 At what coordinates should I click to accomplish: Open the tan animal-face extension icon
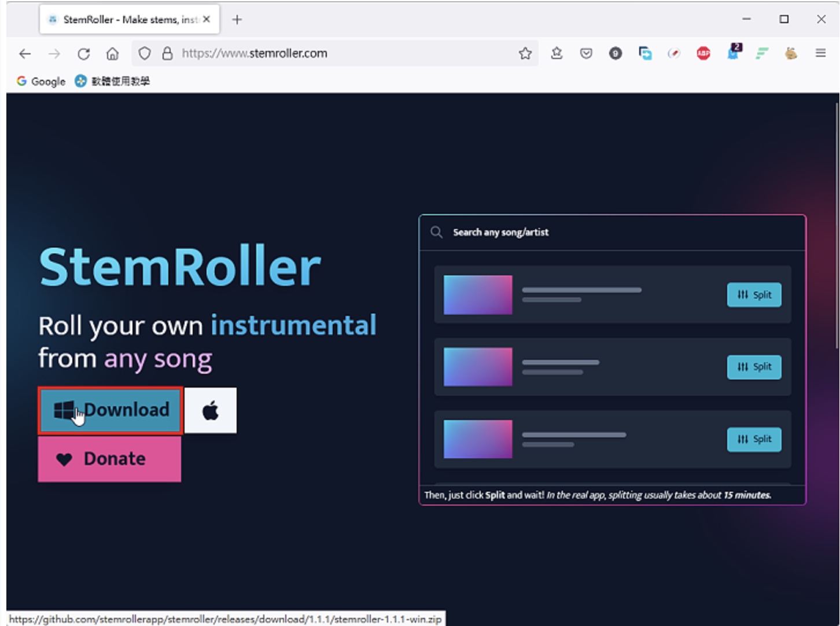coord(791,54)
